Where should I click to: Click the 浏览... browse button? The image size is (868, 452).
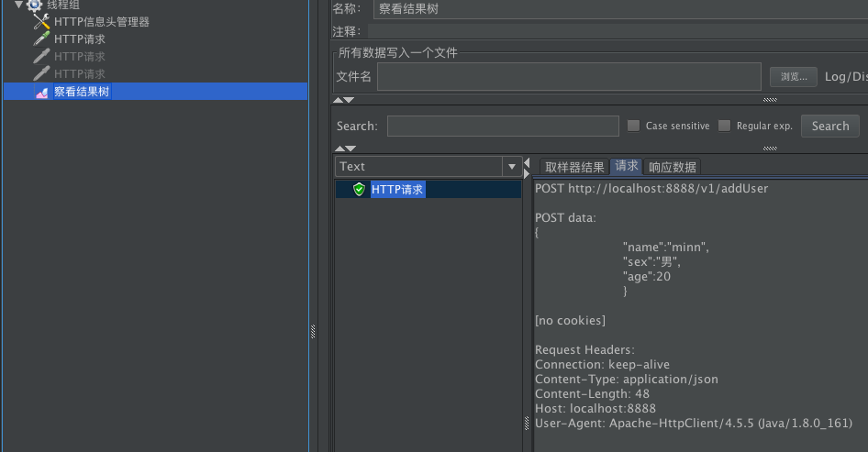[794, 77]
